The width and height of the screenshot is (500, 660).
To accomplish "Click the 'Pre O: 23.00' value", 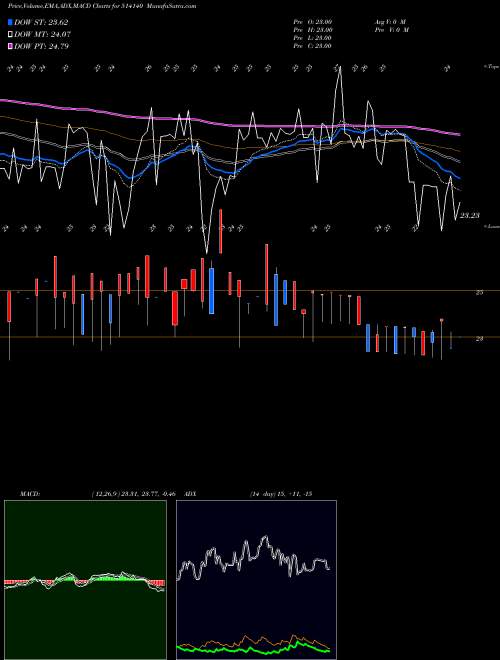I will (313, 22).
